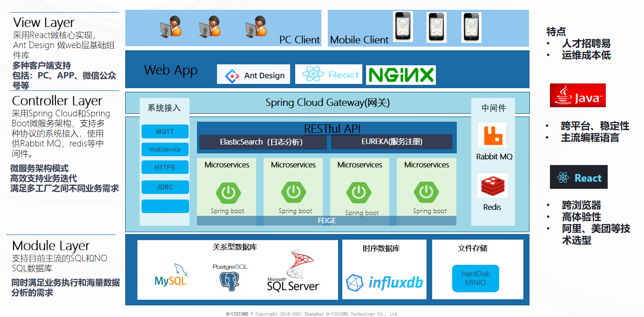This screenshot has width=644, height=317.
Task: Click the Ant Design logo
Action: pyautogui.click(x=253, y=75)
